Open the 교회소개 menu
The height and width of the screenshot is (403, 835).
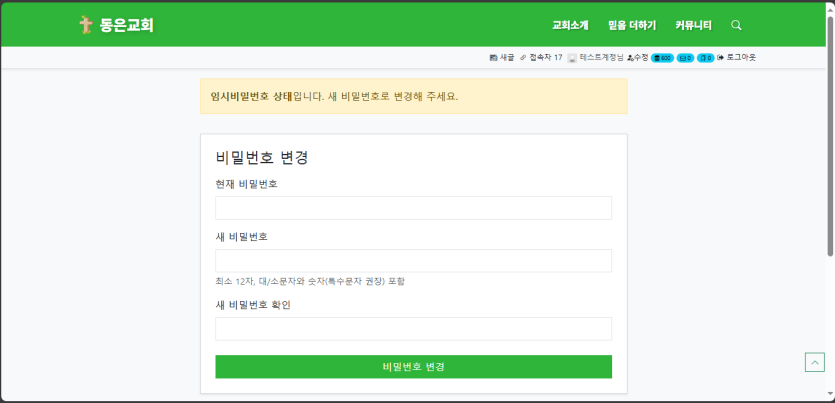[570, 25]
